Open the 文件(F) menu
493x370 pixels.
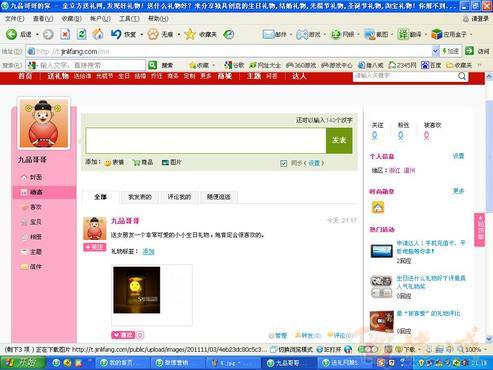click(x=15, y=19)
